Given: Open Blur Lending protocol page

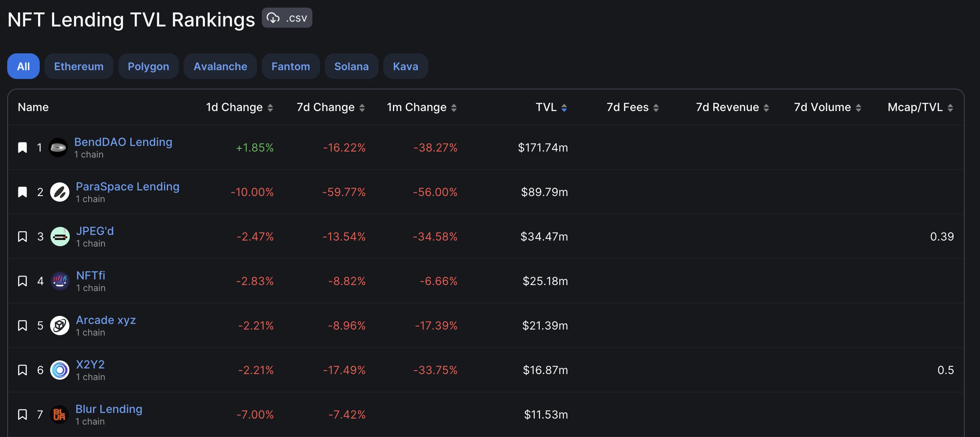Looking at the screenshot, I should click(x=109, y=409).
